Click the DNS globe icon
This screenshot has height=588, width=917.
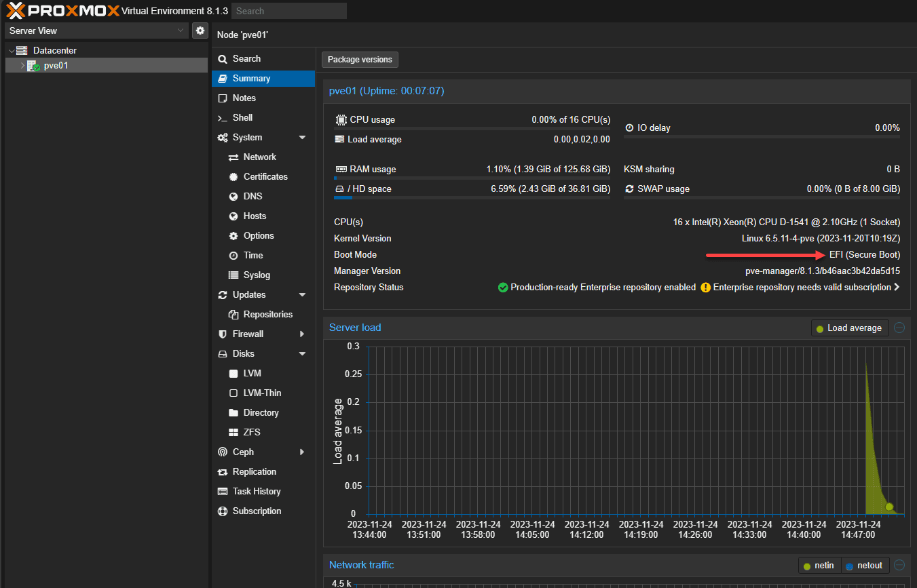coord(233,197)
